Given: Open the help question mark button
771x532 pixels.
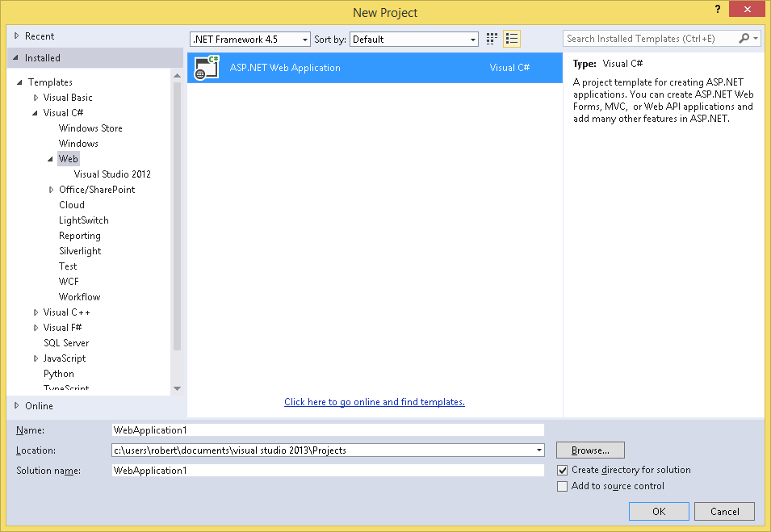Looking at the screenshot, I should coord(718,10).
